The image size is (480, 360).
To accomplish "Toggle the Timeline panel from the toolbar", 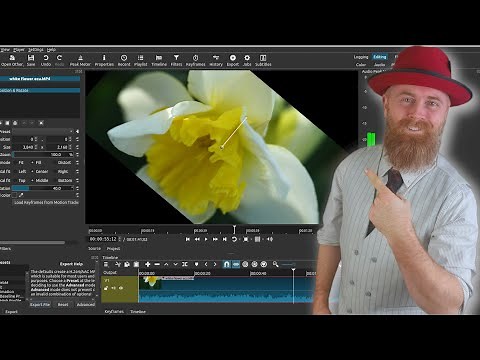I will pos(159,60).
